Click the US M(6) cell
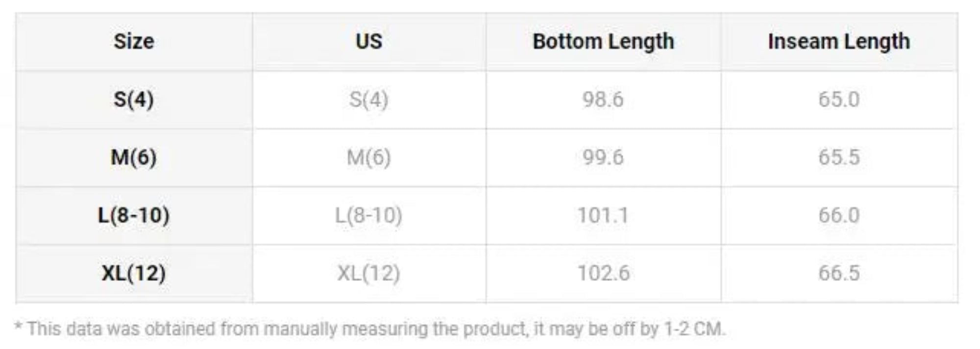The image size is (980, 349). pos(369,158)
